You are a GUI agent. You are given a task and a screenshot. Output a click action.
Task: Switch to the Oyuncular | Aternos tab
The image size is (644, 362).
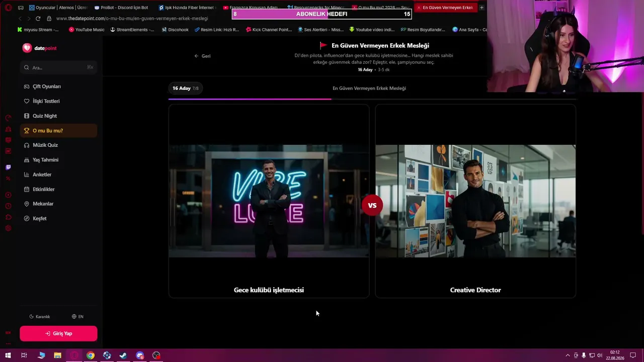(58, 8)
